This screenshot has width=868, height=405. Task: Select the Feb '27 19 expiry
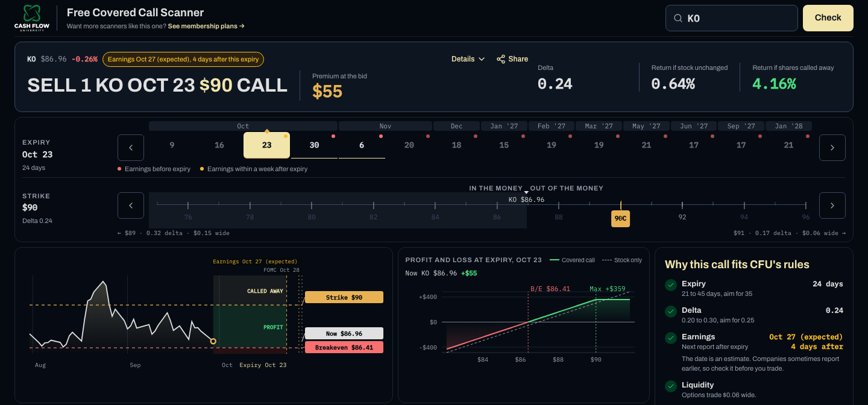click(552, 145)
